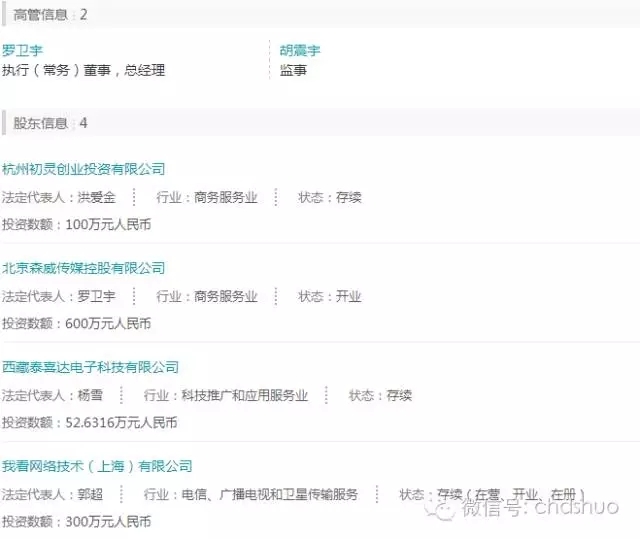Open 西藏泰喜达电子科技有限公司 company link

pyautogui.click(x=90, y=367)
